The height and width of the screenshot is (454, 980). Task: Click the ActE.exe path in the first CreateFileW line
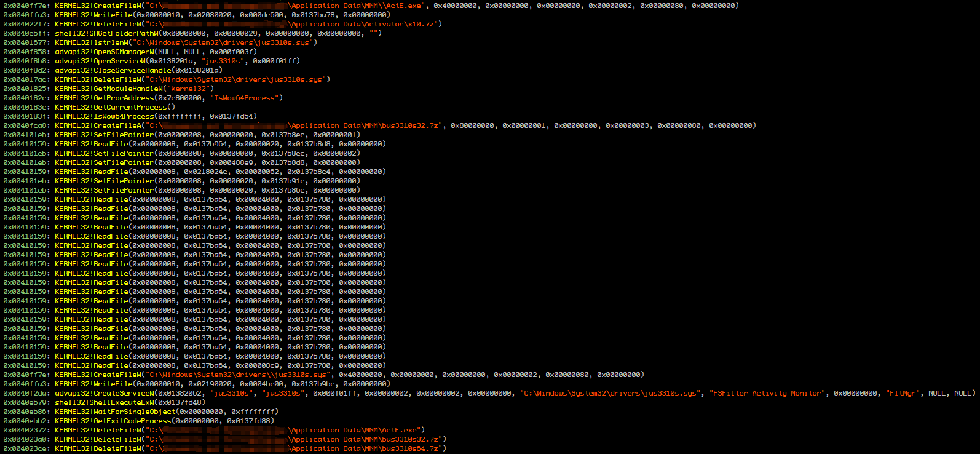357,6
